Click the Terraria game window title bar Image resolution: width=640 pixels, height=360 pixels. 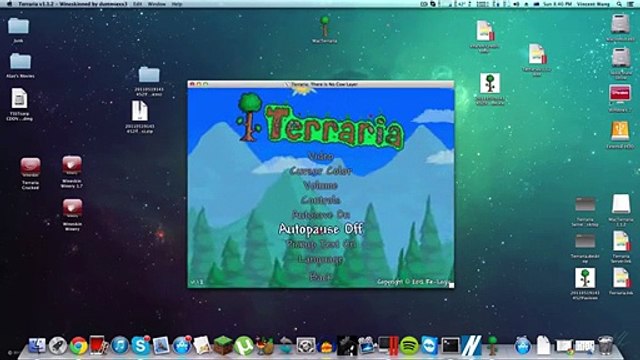click(321, 84)
